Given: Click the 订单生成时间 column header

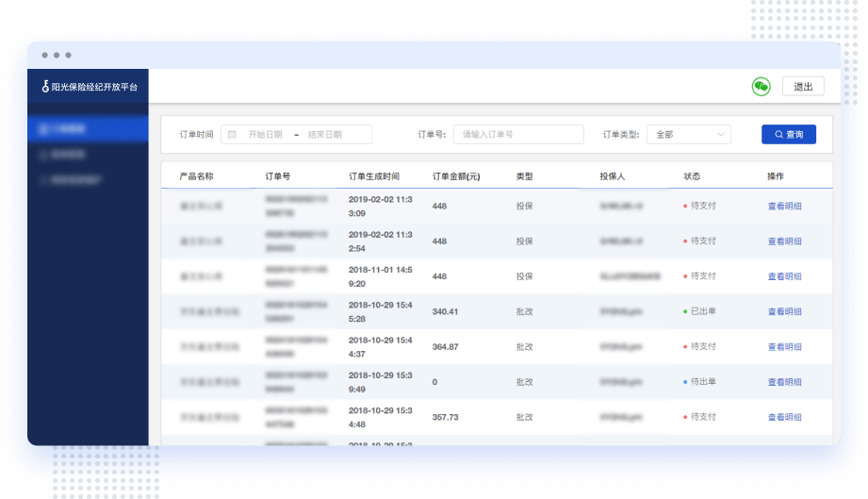Looking at the screenshot, I should point(374,176).
